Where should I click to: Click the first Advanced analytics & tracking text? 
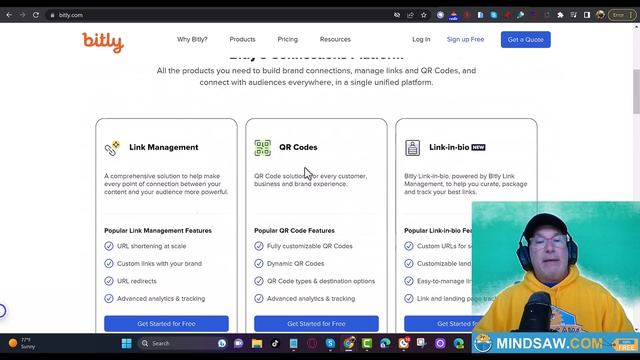coord(161,299)
